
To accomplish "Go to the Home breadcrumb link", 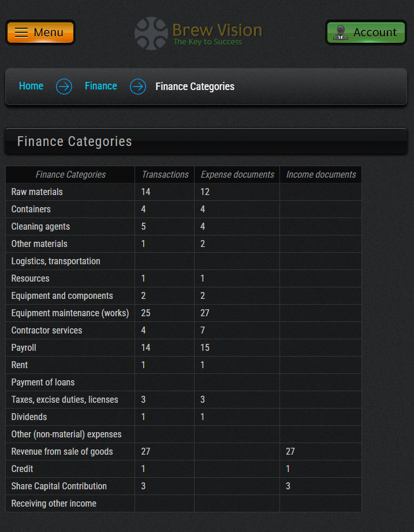I will pyautogui.click(x=31, y=86).
